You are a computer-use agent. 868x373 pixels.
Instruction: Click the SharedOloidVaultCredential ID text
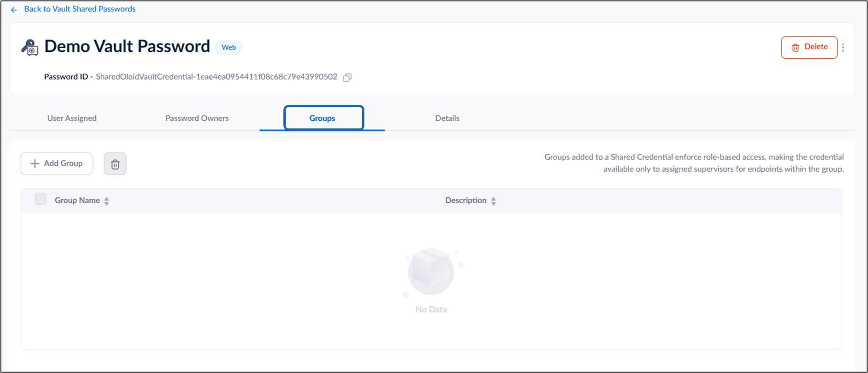coord(217,77)
